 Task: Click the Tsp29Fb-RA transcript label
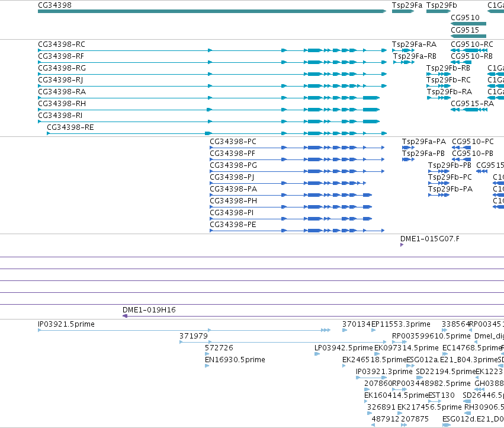[x=450, y=92]
